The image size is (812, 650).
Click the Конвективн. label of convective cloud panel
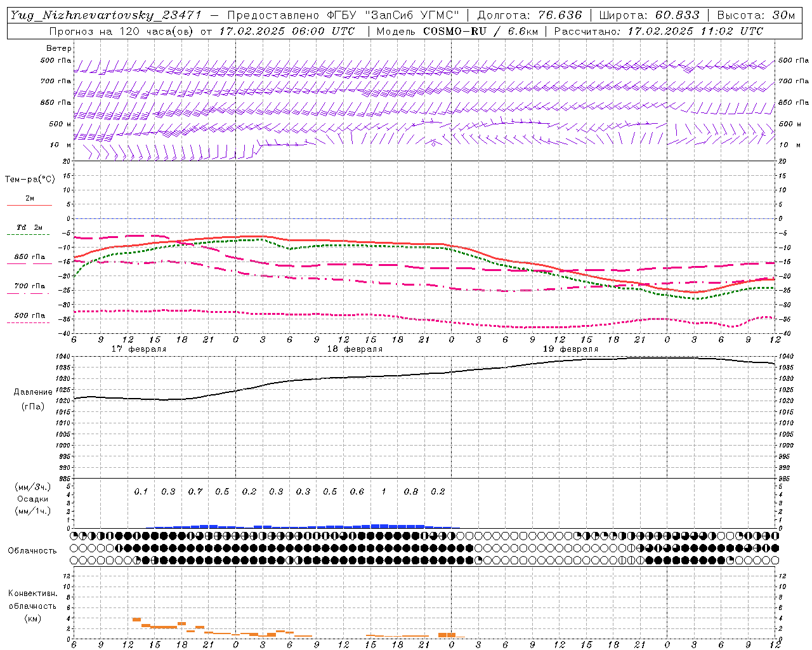tap(32, 594)
